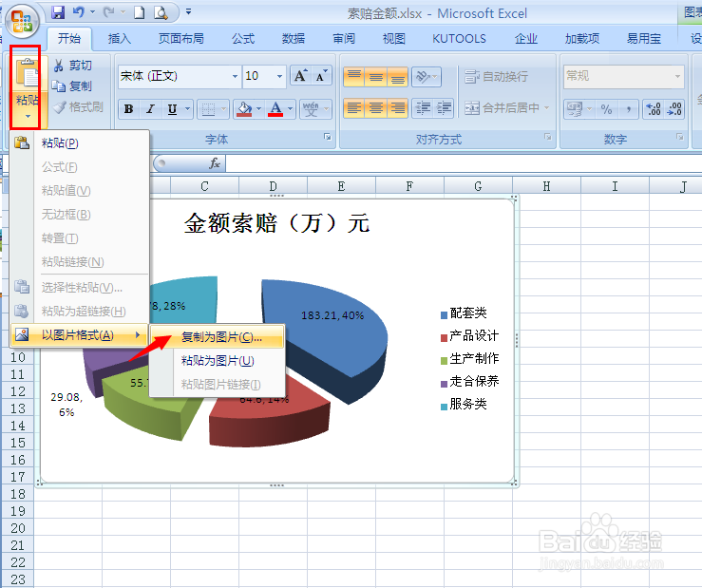Open the KUTOOLS ribbon tab
The width and height of the screenshot is (702, 588).
click(459, 39)
